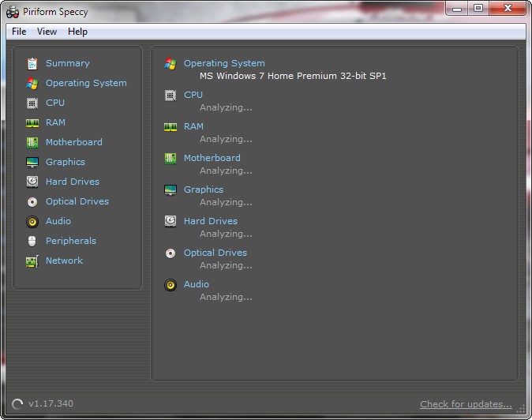Click the Audio speaker icon in summary panel
The width and height of the screenshot is (532, 420).
pos(170,285)
